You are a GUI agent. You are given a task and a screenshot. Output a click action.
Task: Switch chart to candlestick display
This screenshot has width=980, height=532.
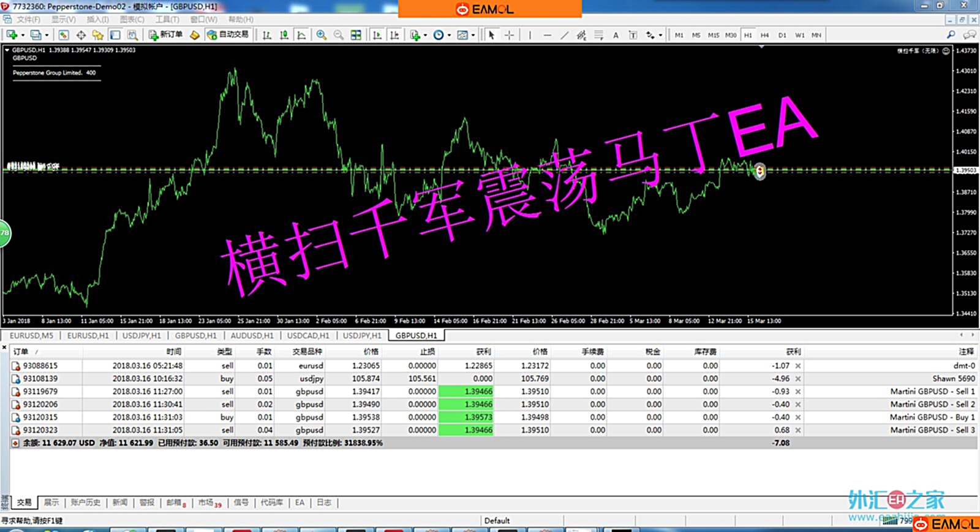click(284, 35)
